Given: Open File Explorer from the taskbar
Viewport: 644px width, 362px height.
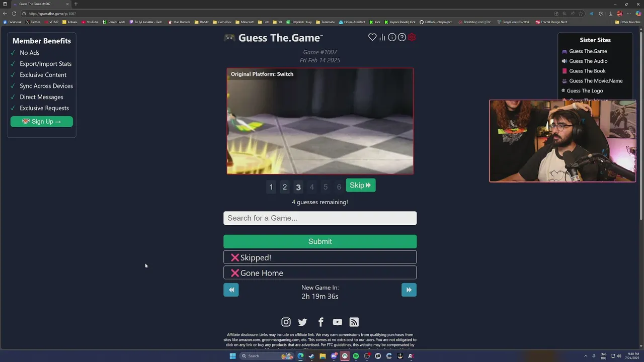Looking at the screenshot, I should [x=323, y=356].
